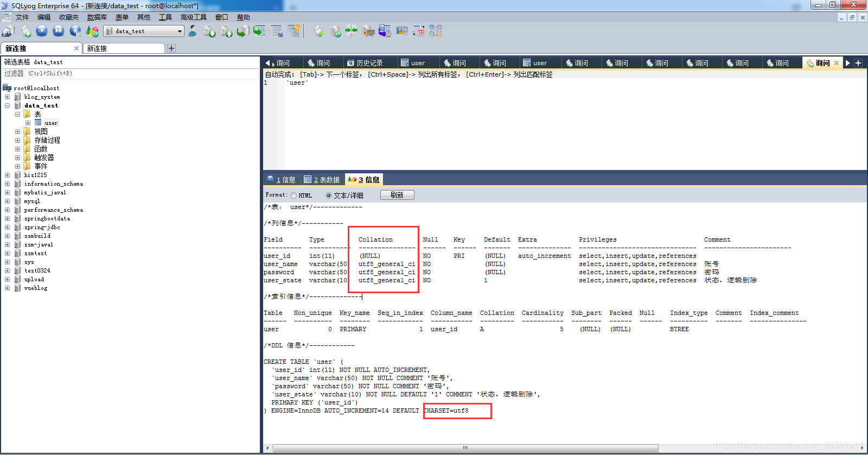The height and width of the screenshot is (455, 868).
Task: Add a new connection tab with plus
Action: [x=171, y=48]
